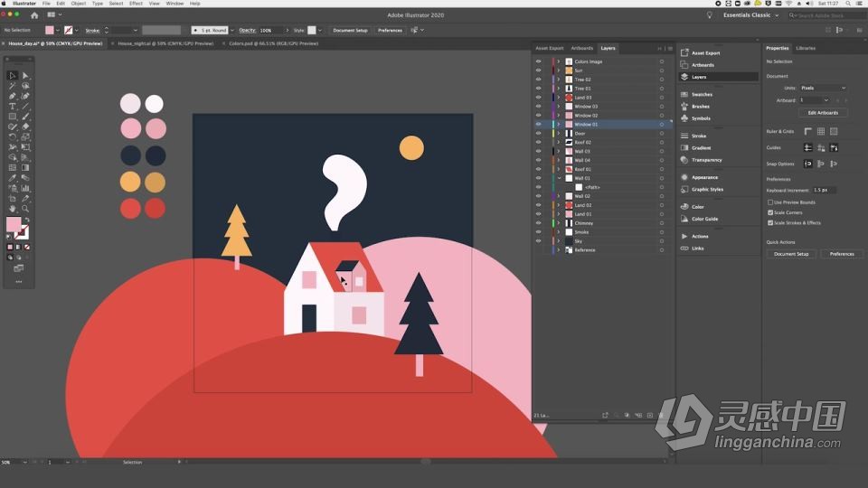Hide the Chimney layer

click(538, 223)
